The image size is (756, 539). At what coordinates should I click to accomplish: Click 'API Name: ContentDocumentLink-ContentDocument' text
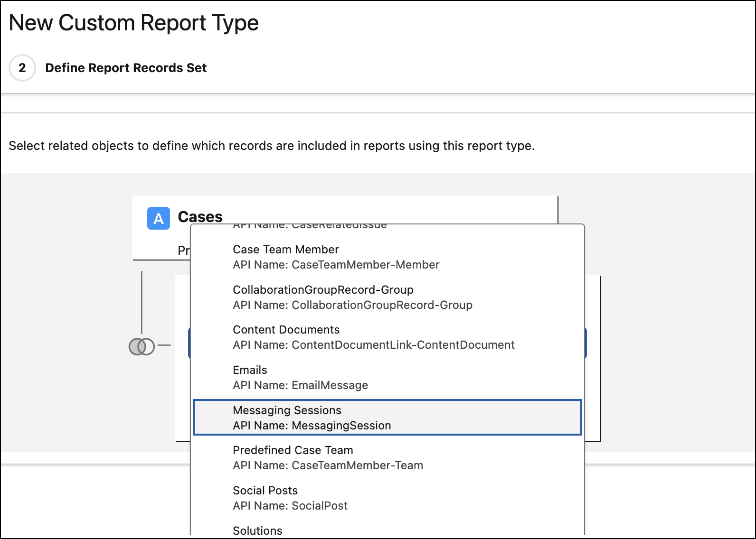(373, 344)
